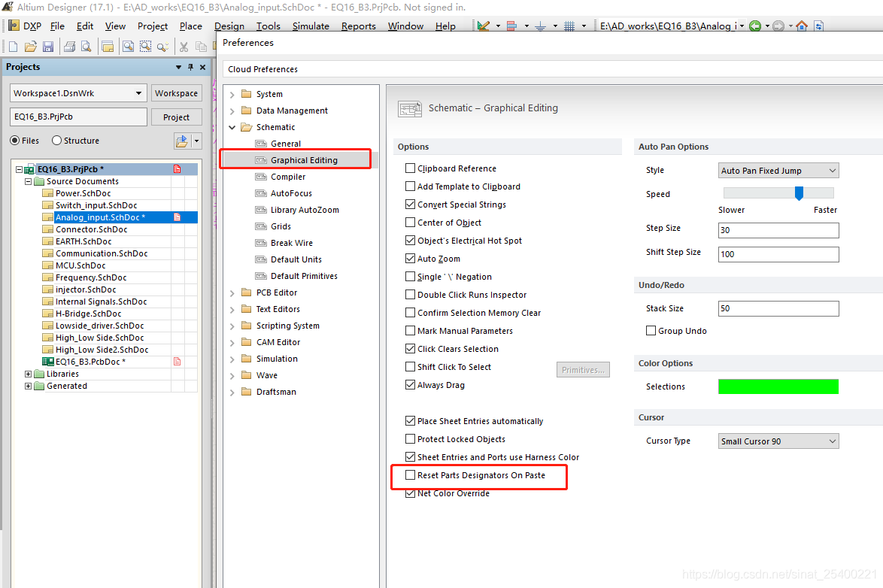Screen dimensions: 883x588
Task: Enable Reset Parts Designators On Paste
Action: 411,475
